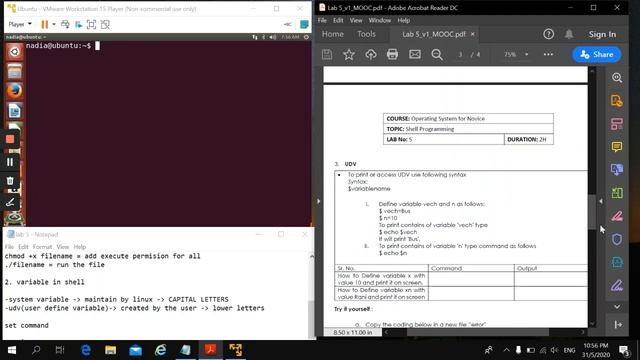Open Ubuntu dash search icon in launcher
The width and height of the screenshot is (640, 360).
click(14, 52)
